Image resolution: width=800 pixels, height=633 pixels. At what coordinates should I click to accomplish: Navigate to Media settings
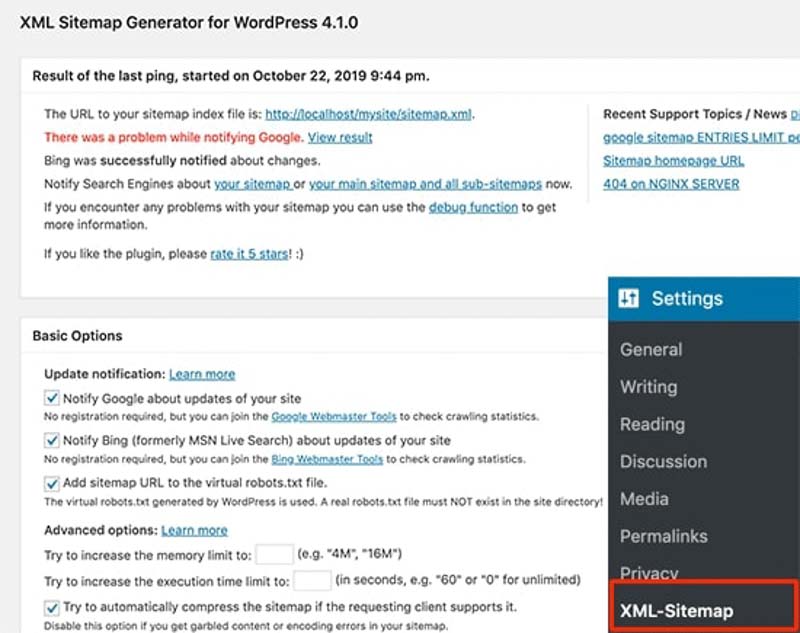point(644,499)
